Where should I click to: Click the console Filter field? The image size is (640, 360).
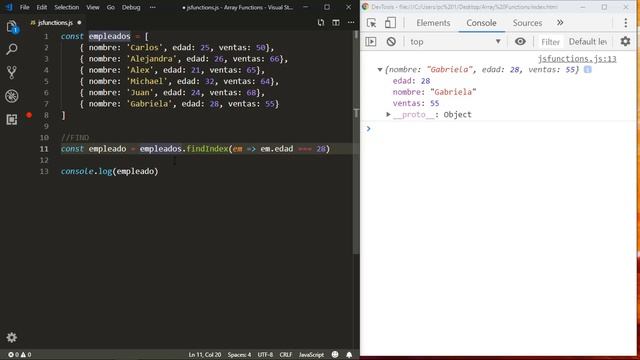pyautogui.click(x=550, y=42)
